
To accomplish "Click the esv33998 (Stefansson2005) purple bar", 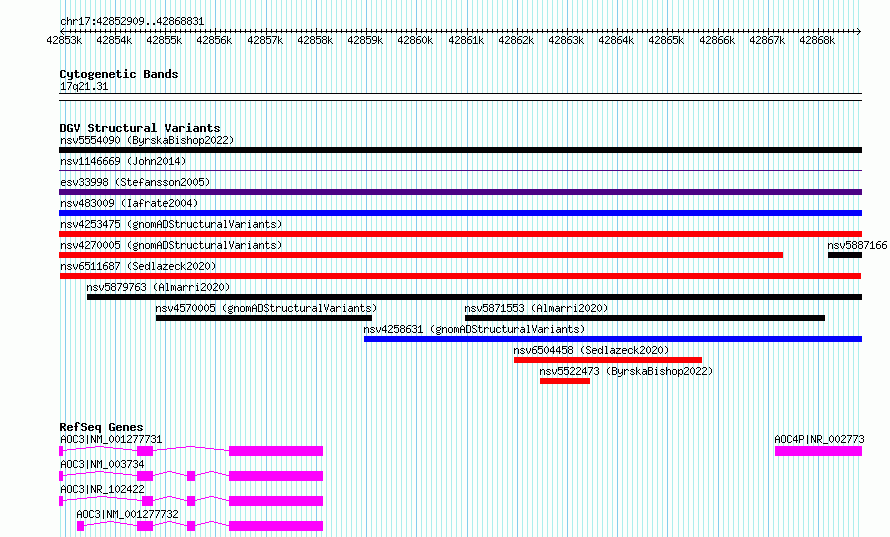I will pos(460,192).
